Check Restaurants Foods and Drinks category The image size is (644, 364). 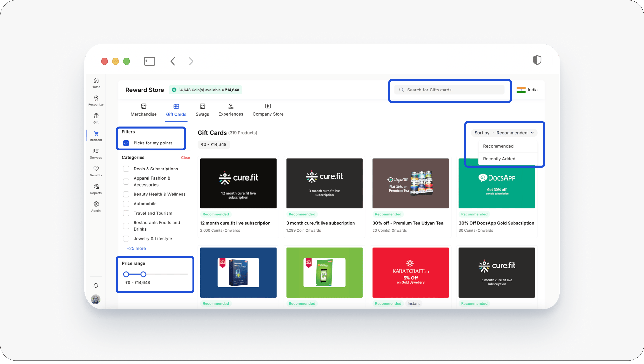coord(126,226)
